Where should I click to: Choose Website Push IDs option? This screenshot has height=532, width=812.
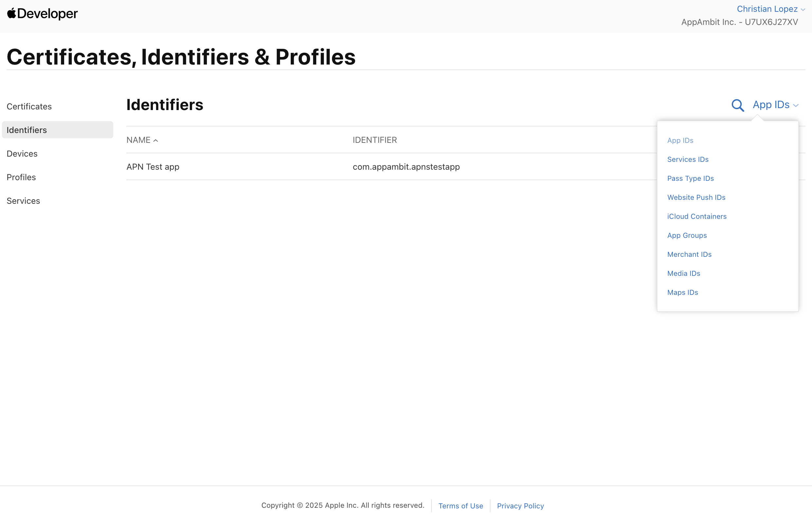(x=696, y=197)
